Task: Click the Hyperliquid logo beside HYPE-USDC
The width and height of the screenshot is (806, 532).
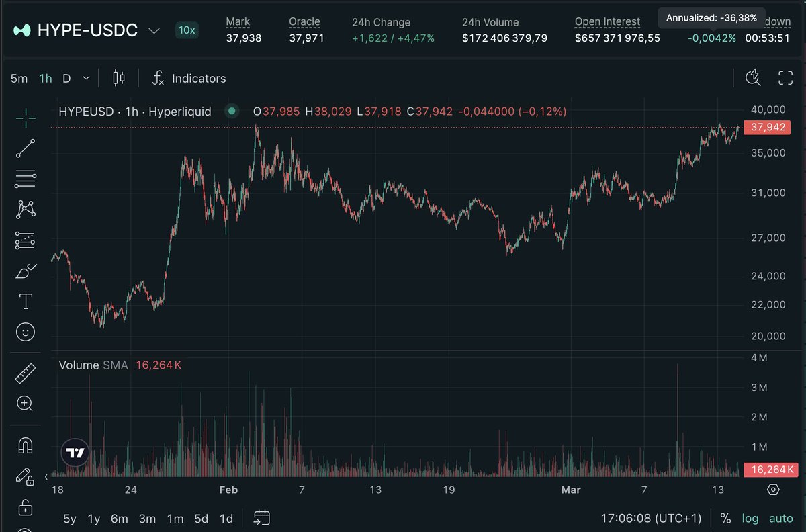Action: tap(22, 30)
